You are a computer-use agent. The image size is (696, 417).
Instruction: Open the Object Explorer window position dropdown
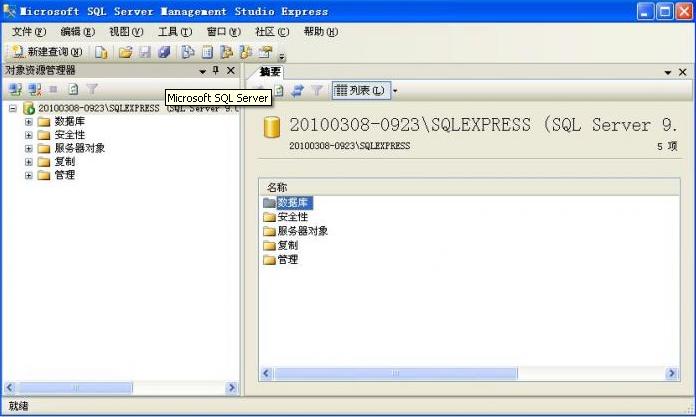click(202, 71)
